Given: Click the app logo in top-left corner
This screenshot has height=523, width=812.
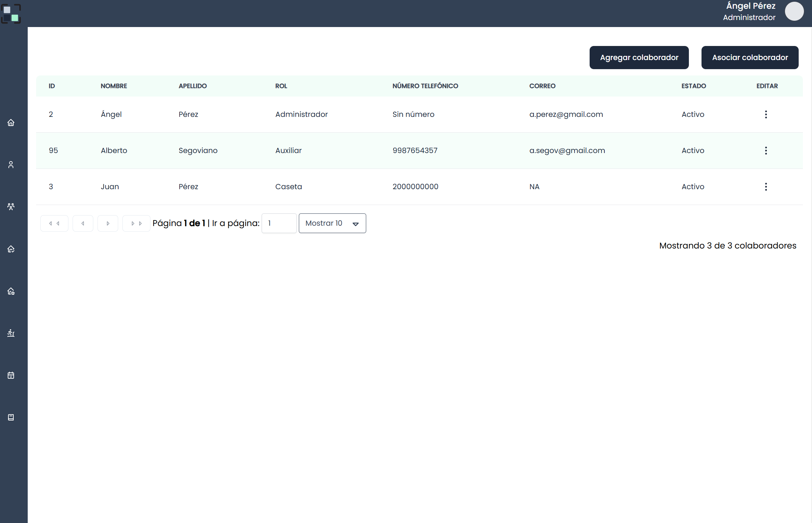Looking at the screenshot, I should [11, 14].
